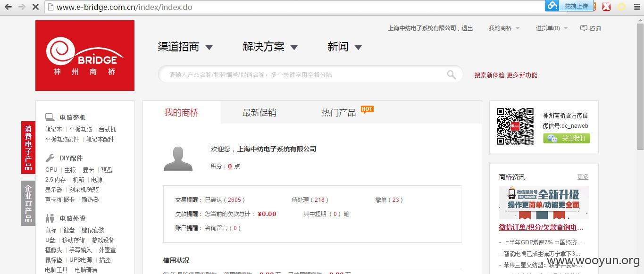Click 更多 link in 商桥资讯
The image size is (644, 274).
(x=583, y=177)
